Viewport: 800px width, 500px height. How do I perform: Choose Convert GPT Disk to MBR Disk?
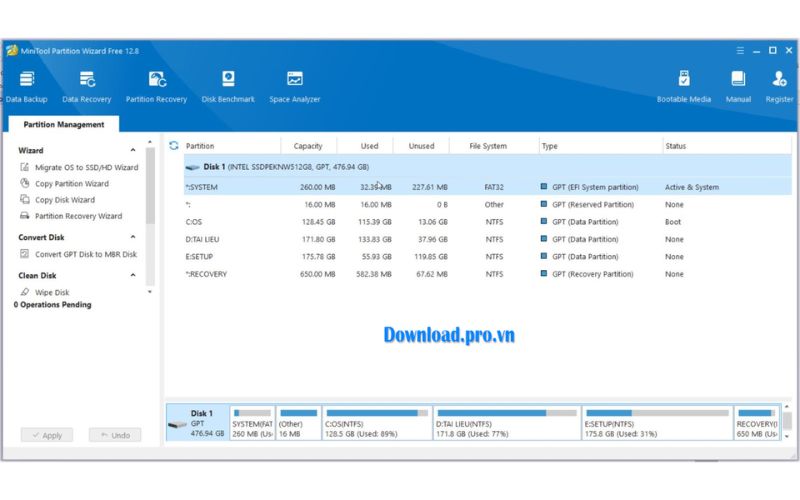click(x=85, y=254)
